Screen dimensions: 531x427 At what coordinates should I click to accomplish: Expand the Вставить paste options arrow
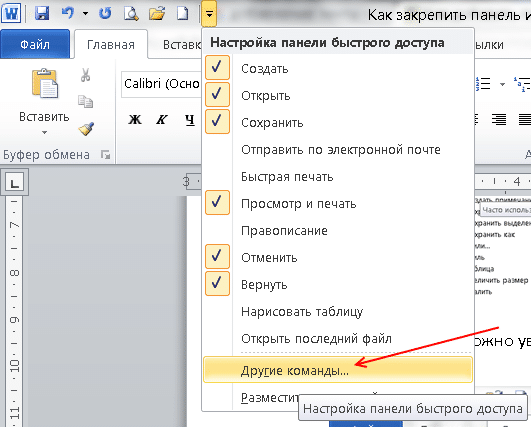[44, 132]
